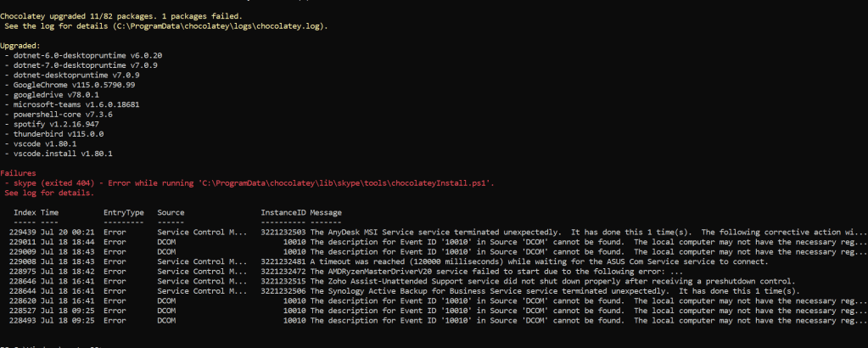868x348 pixels.
Task: Click InstanceID 3221232503
Action: [x=283, y=233]
